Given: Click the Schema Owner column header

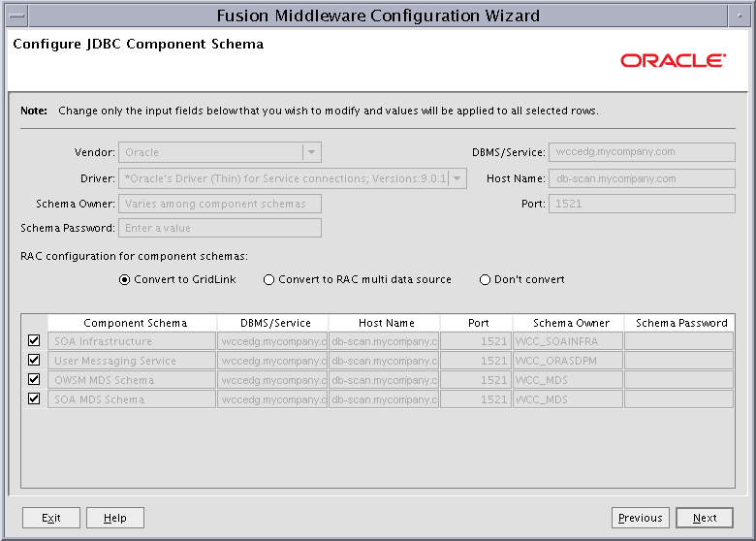Looking at the screenshot, I should click(568, 323).
